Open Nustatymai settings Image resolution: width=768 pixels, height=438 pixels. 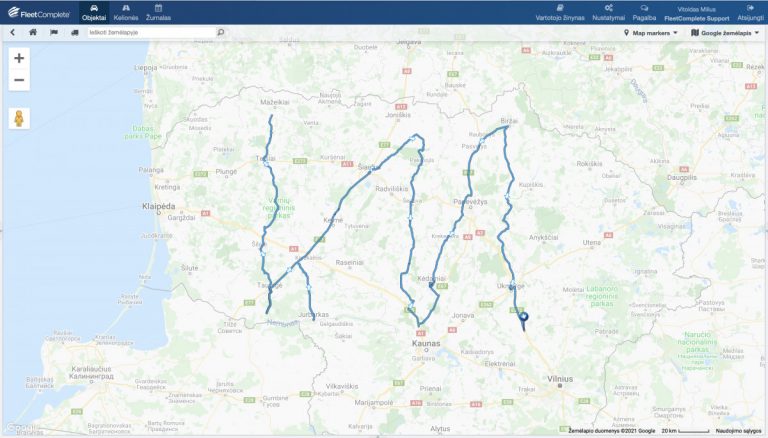tap(608, 13)
